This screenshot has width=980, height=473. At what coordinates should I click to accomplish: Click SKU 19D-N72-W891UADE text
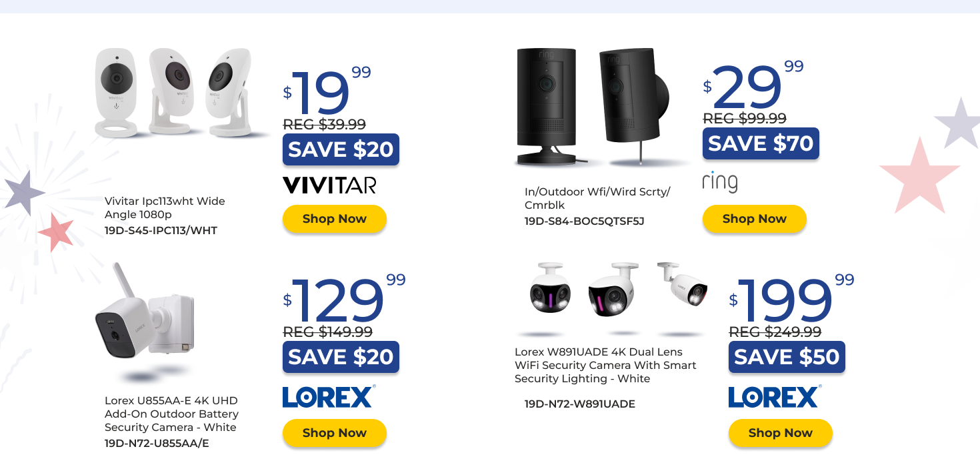click(x=579, y=404)
